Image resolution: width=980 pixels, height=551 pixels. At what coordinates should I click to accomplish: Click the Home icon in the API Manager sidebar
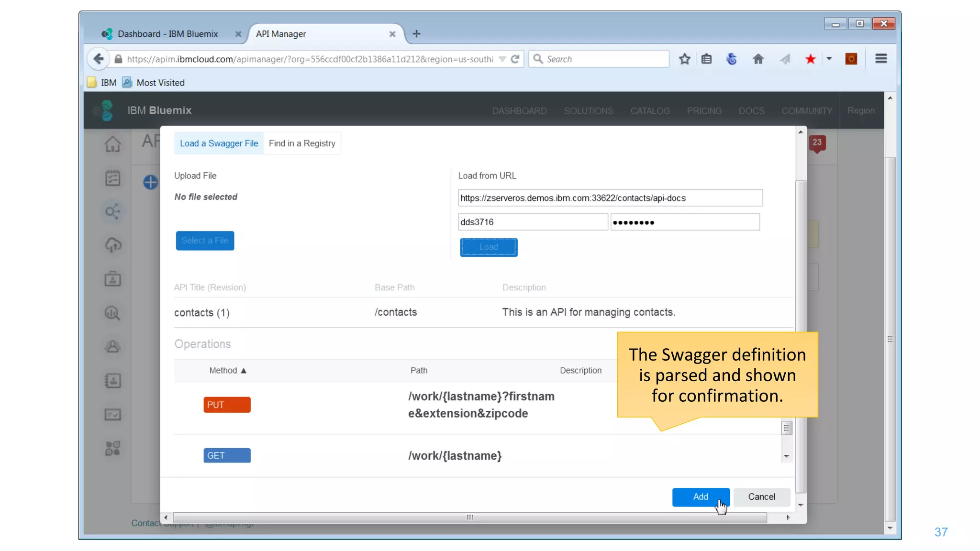(113, 144)
